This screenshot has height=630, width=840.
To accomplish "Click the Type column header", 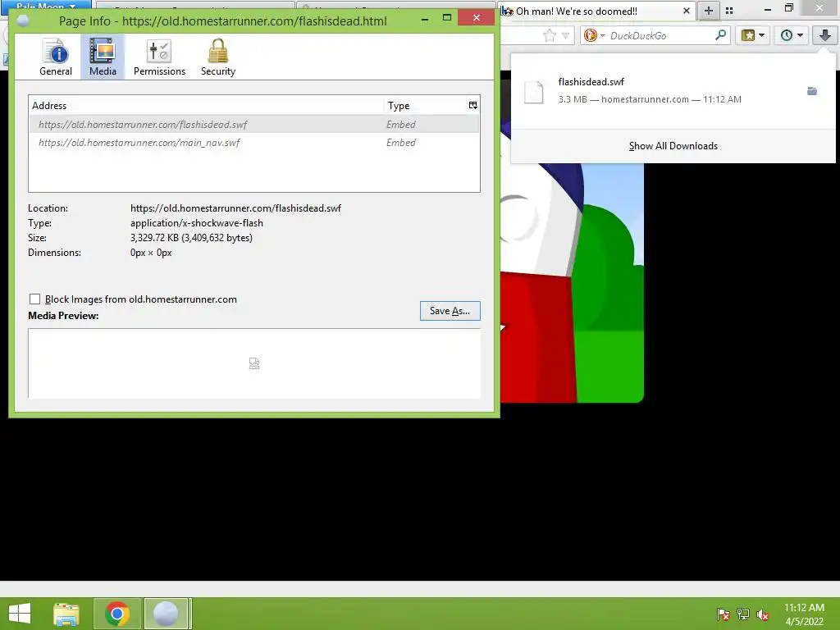I will coord(425,106).
